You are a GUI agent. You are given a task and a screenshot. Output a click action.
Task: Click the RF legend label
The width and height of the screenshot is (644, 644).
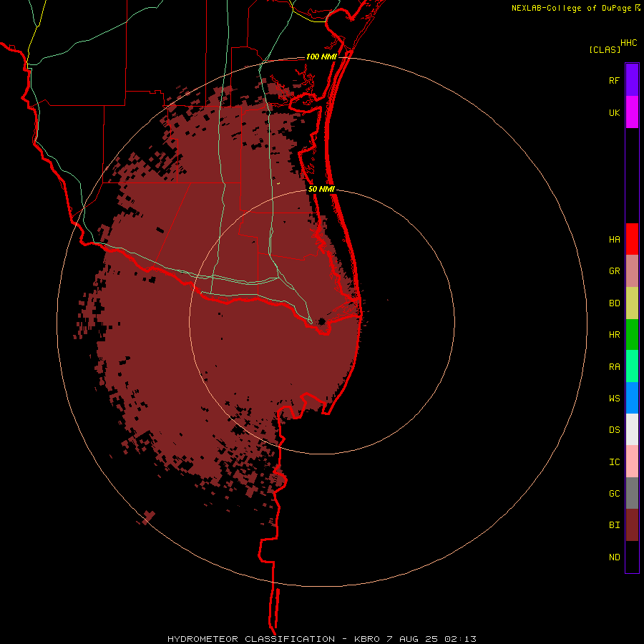(614, 80)
